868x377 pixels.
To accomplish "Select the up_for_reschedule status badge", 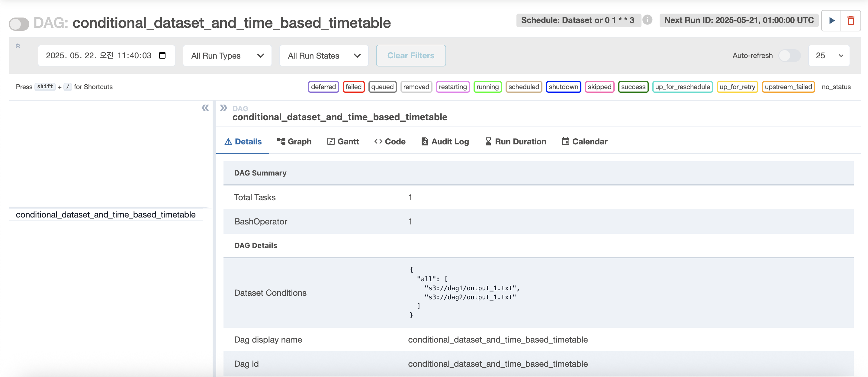I will pyautogui.click(x=682, y=87).
